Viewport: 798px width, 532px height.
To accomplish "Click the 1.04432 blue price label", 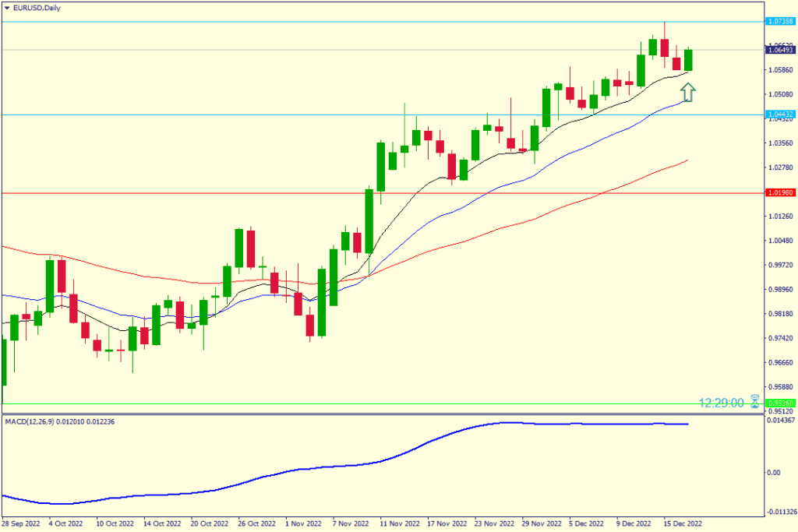I will (780, 115).
